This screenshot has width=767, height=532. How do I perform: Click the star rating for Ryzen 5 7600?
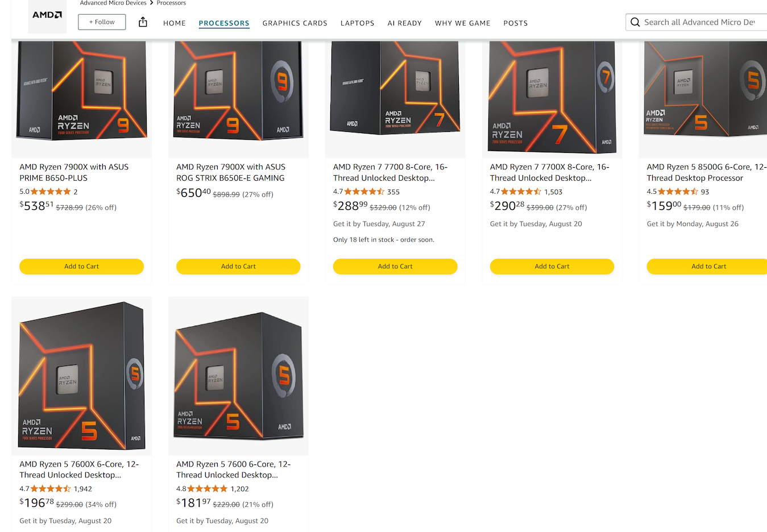point(208,489)
